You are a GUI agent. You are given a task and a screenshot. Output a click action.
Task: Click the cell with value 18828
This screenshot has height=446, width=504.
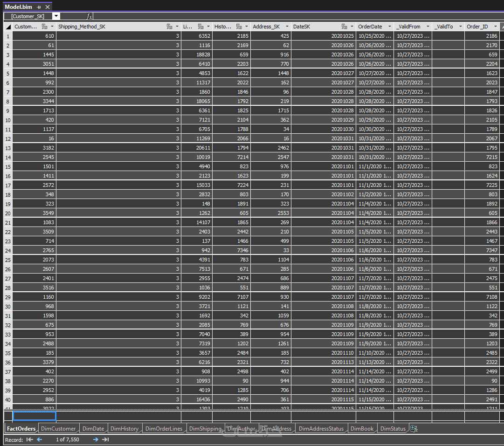click(197, 55)
